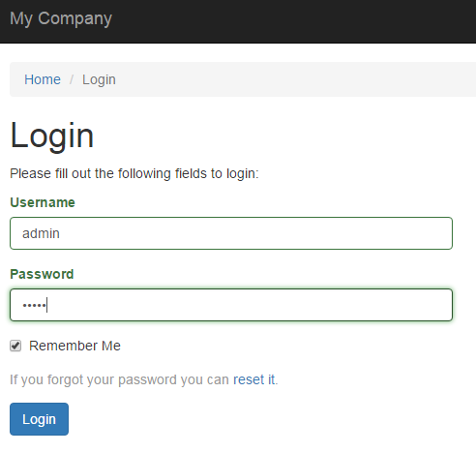
Task: Submit with the blue Login button
Action: point(39,419)
